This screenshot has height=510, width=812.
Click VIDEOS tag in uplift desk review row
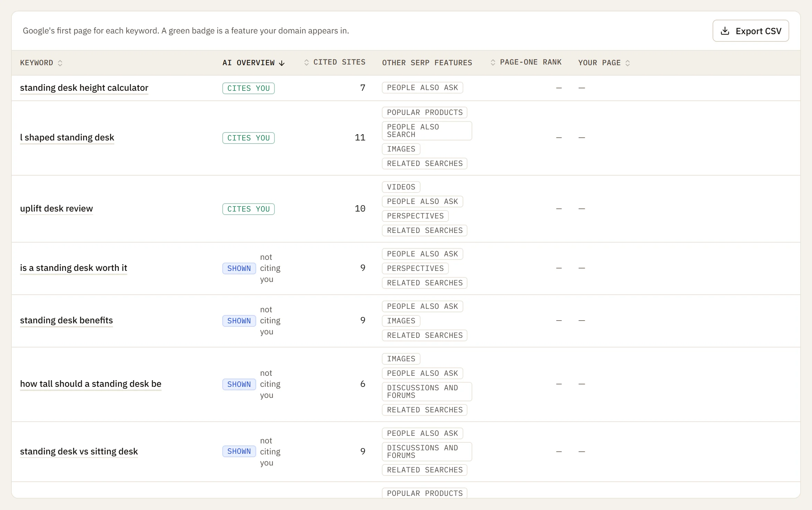click(x=401, y=187)
